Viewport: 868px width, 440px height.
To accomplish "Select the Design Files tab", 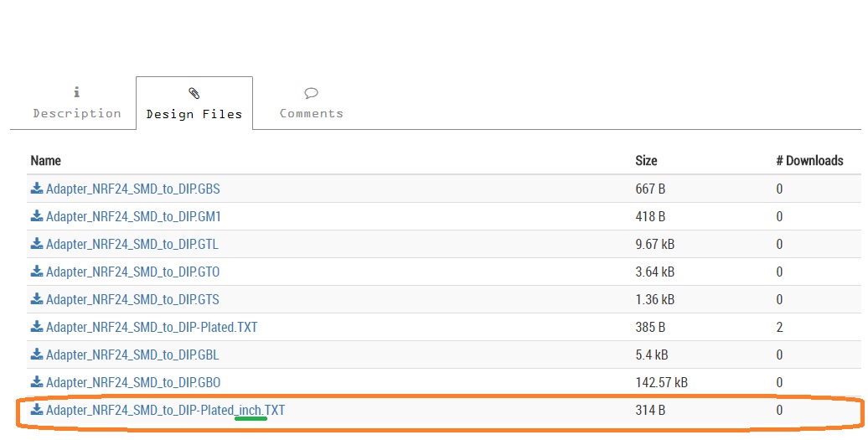I will [194, 104].
